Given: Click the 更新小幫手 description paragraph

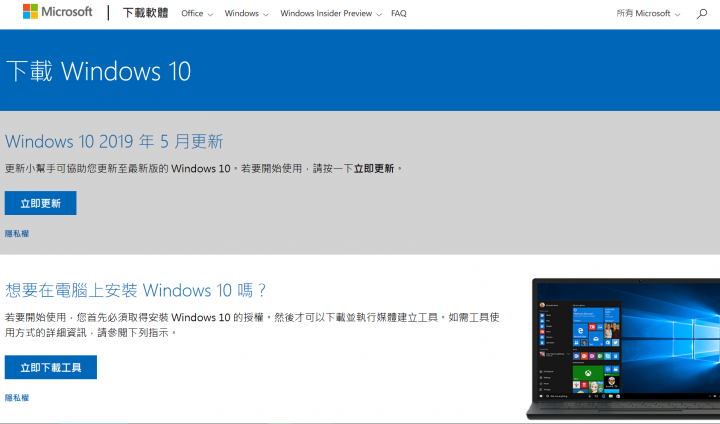Looking at the screenshot, I should click(x=203, y=169).
